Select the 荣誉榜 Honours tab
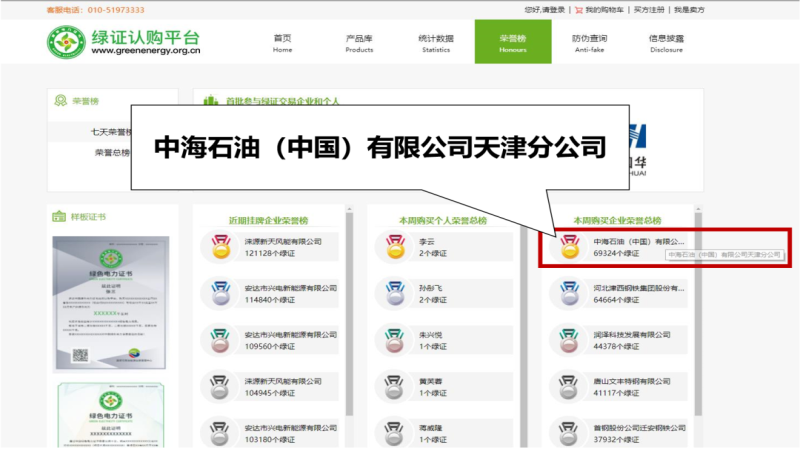 point(513,42)
